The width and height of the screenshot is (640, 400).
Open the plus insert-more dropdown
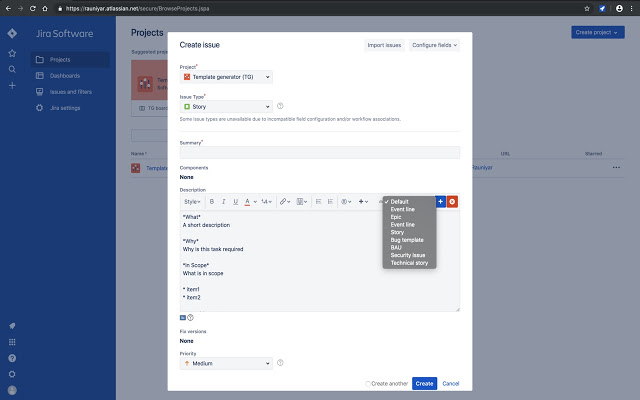point(363,202)
